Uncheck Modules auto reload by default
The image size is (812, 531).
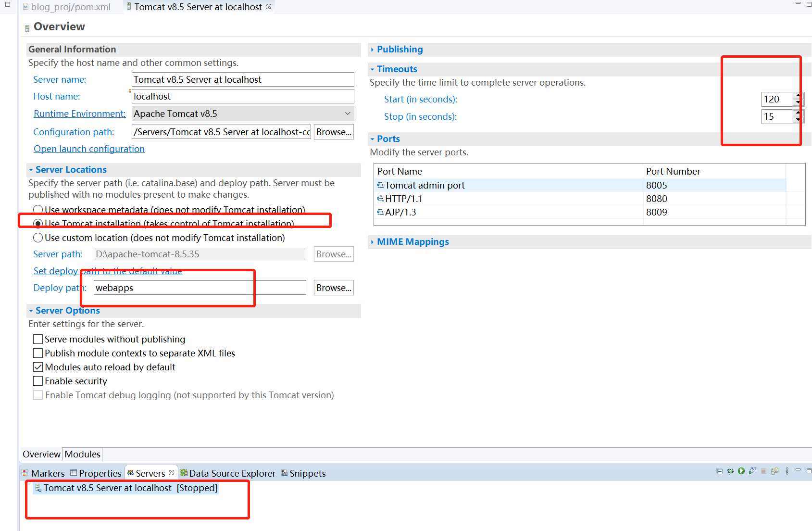(x=38, y=367)
